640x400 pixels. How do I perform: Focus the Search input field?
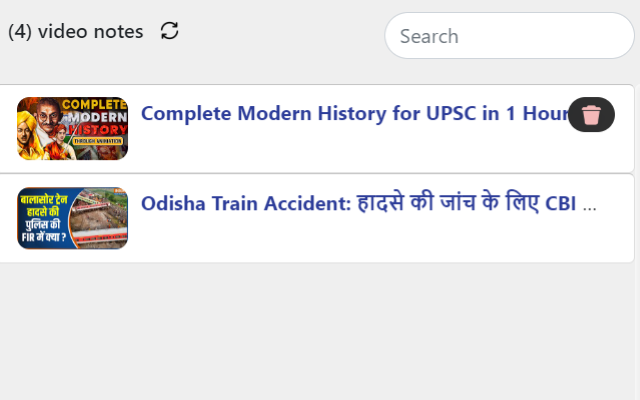click(509, 36)
